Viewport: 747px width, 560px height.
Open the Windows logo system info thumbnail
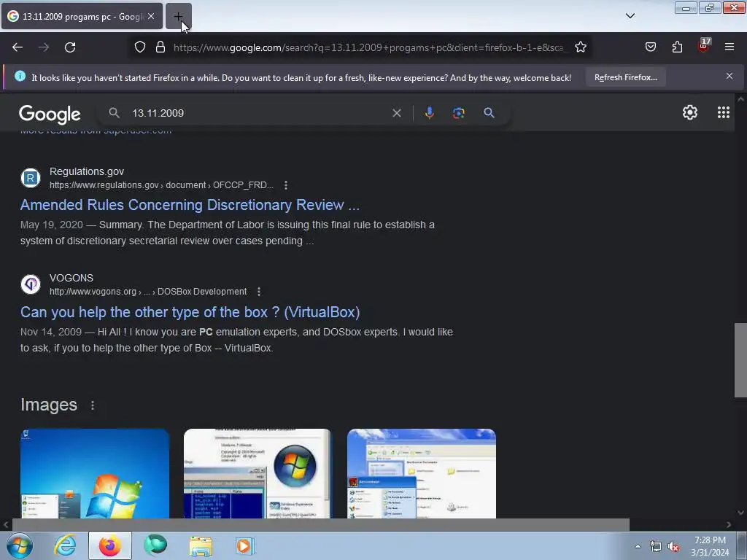(x=258, y=473)
